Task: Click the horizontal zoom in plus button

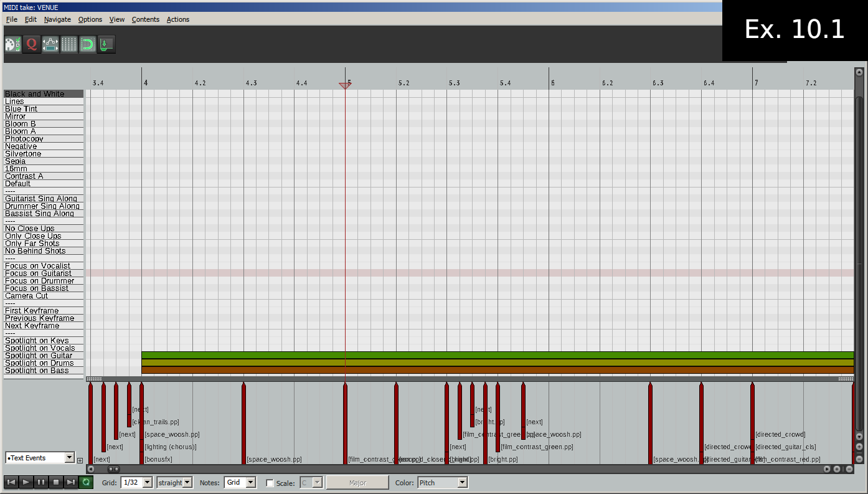Action: point(837,469)
